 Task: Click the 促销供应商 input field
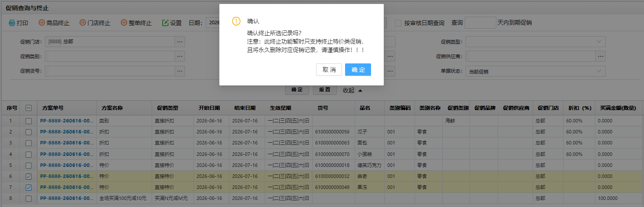(x=531, y=56)
